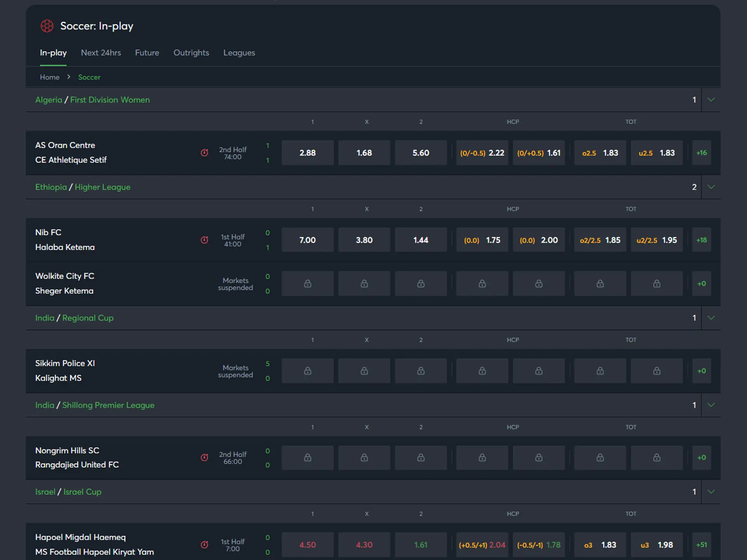Viewport: 747px width, 560px height.
Task: Select Halaba Ketema win odds 1.44
Action: 421,240
